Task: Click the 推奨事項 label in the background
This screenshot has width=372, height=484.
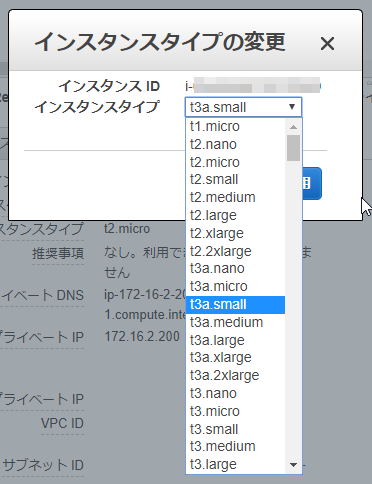Action: [x=58, y=254]
